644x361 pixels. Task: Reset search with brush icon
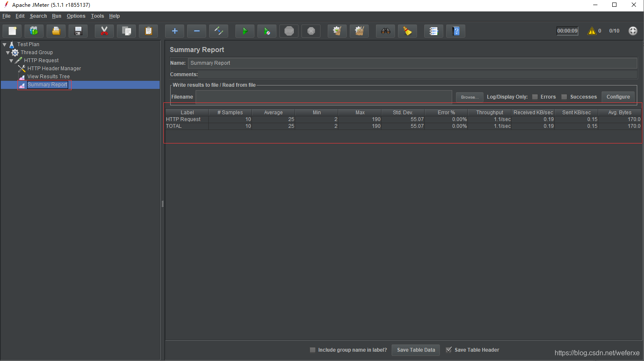tap(407, 31)
